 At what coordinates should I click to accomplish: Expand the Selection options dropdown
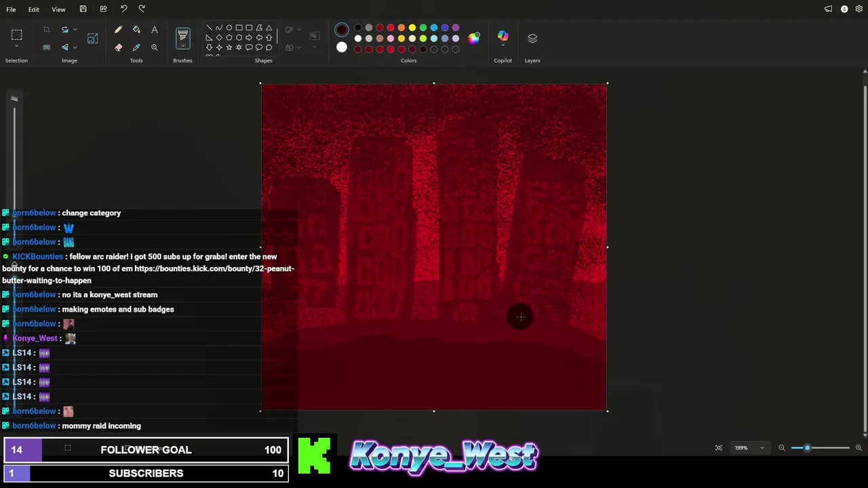pyautogui.click(x=16, y=47)
